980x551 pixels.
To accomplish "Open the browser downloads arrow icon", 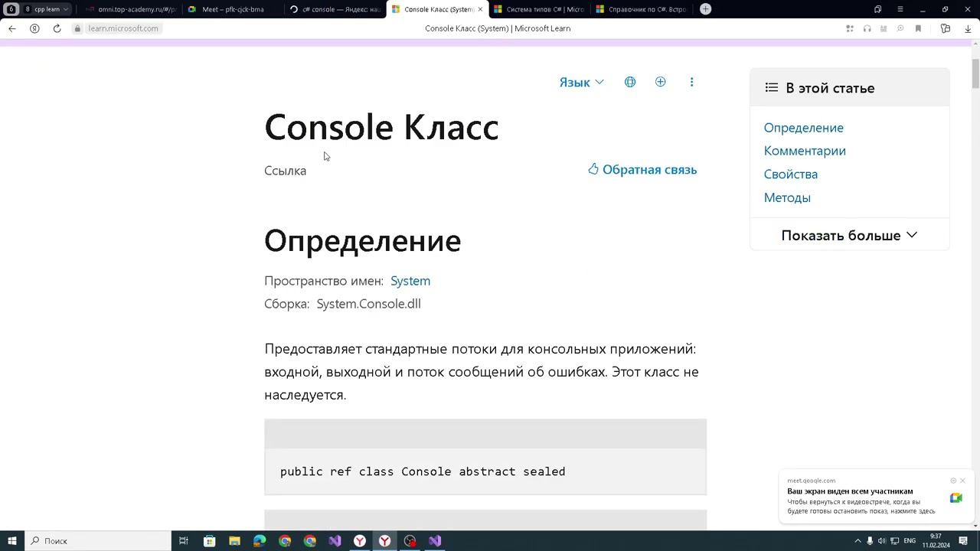I will 968,28.
